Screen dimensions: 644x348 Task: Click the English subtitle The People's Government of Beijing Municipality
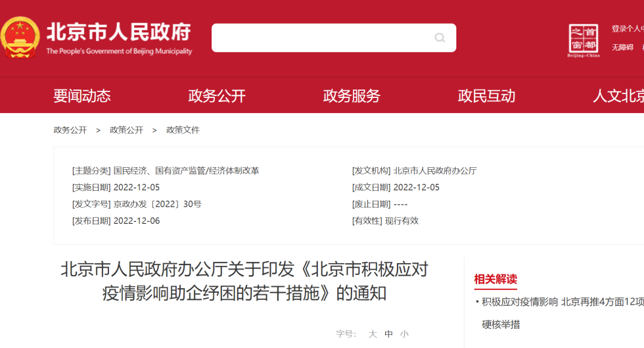click(119, 51)
